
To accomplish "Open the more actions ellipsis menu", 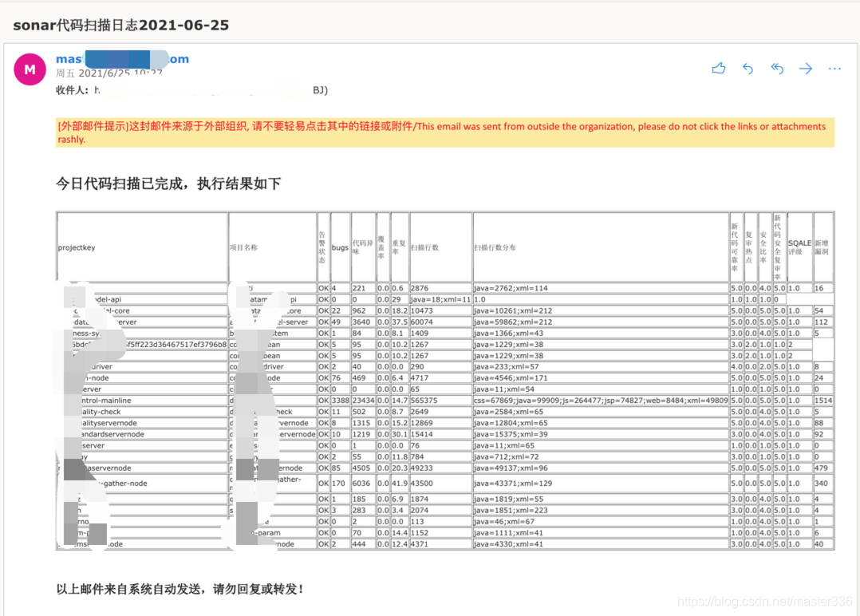I will coord(834,69).
